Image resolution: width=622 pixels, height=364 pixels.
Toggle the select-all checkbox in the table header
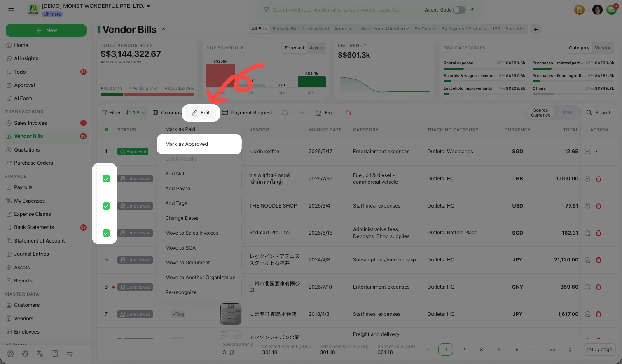(x=106, y=130)
